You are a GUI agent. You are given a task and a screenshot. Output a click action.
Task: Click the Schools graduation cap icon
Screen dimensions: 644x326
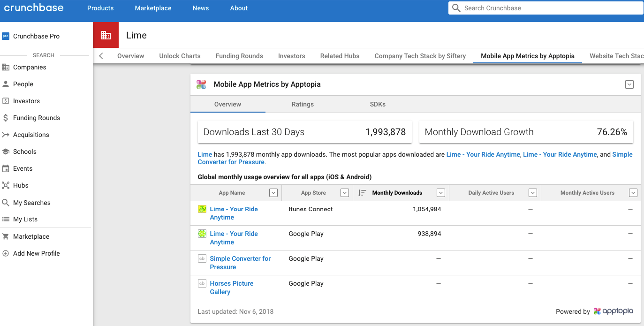[6, 152]
